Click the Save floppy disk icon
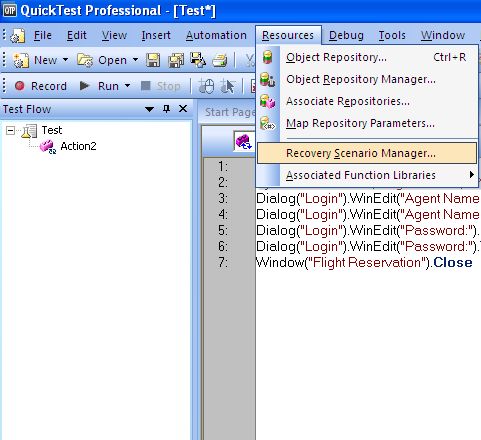481x440 pixels. [x=153, y=61]
